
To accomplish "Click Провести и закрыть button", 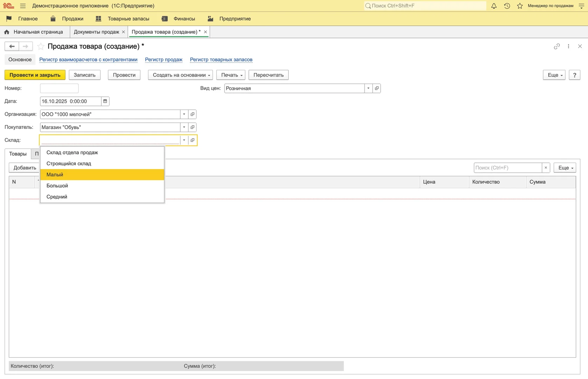I will tap(35, 75).
